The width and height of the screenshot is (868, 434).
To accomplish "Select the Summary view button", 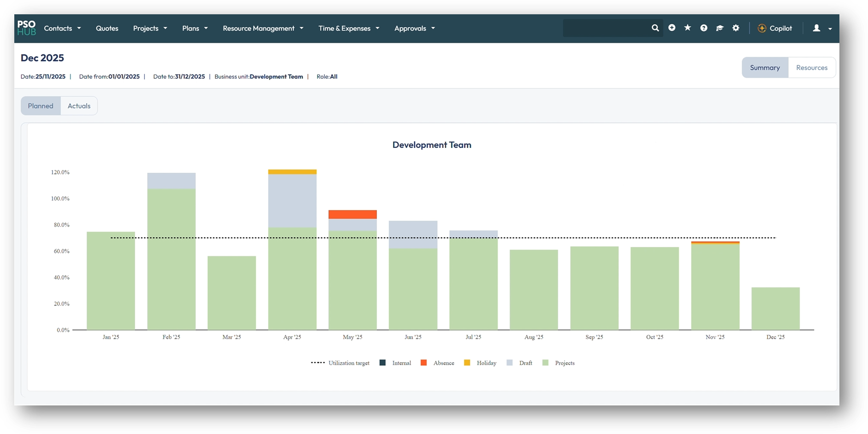I will click(765, 68).
